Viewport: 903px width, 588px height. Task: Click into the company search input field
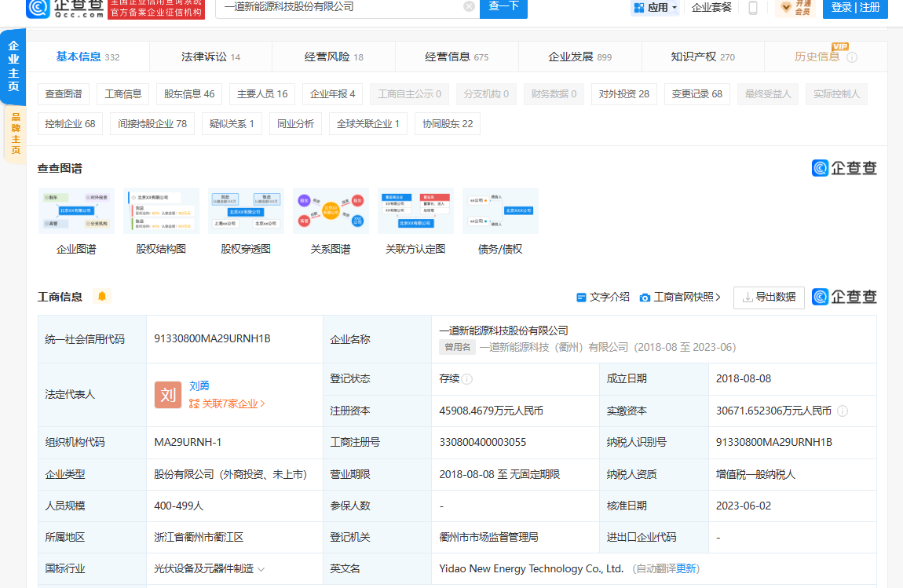(338, 7)
